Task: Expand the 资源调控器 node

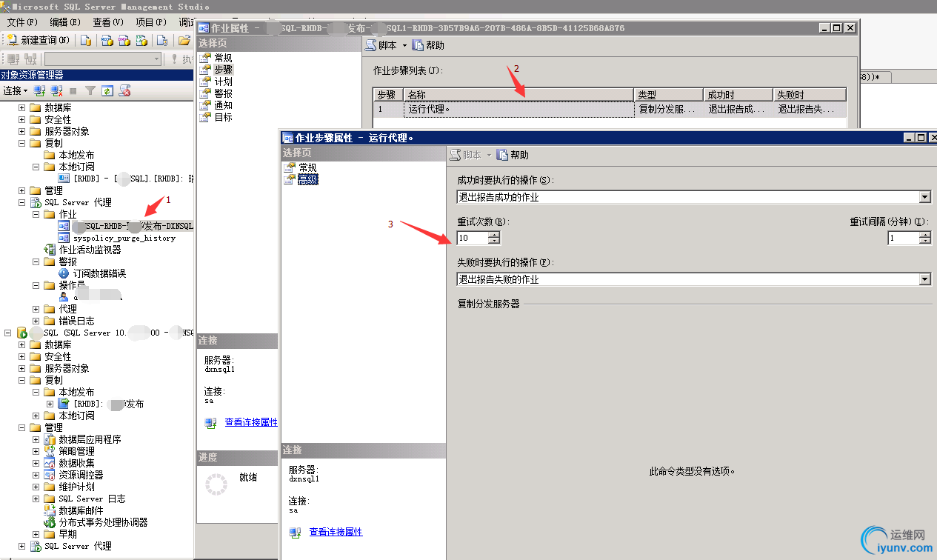Action: click(x=36, y=475)
